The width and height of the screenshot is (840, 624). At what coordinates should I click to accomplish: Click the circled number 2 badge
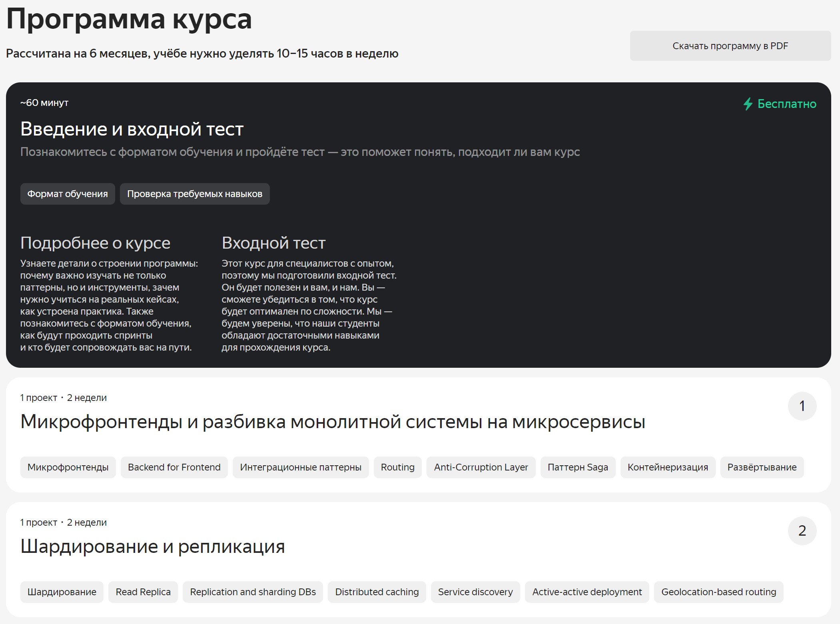802,531
